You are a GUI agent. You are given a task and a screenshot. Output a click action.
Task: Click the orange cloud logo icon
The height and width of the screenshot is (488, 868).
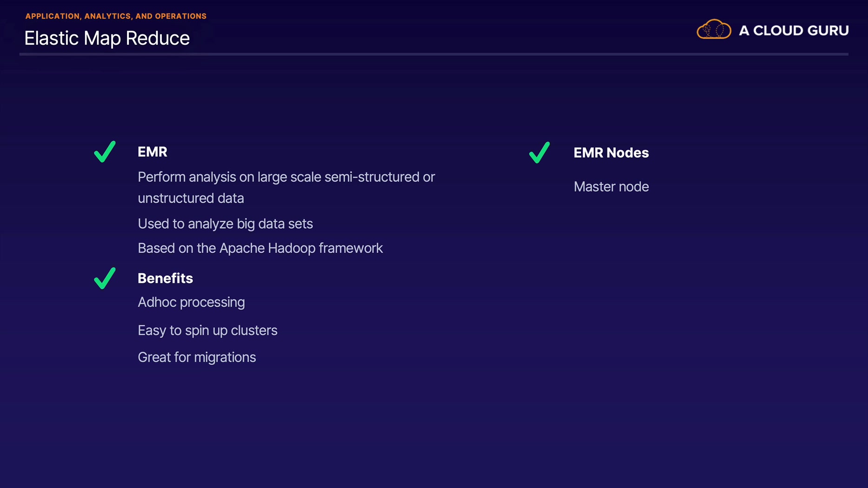coord(714,30)
